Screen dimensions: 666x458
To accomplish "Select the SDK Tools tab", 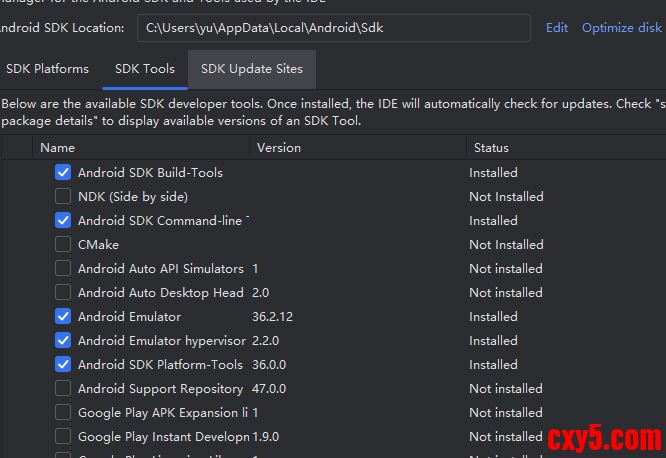I will (145, 69).
